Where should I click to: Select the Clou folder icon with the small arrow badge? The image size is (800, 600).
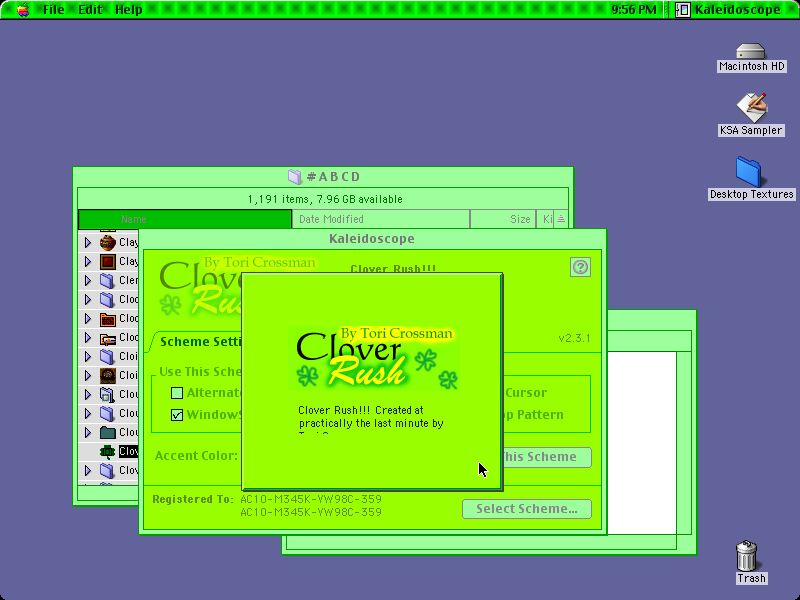(108, 394)
